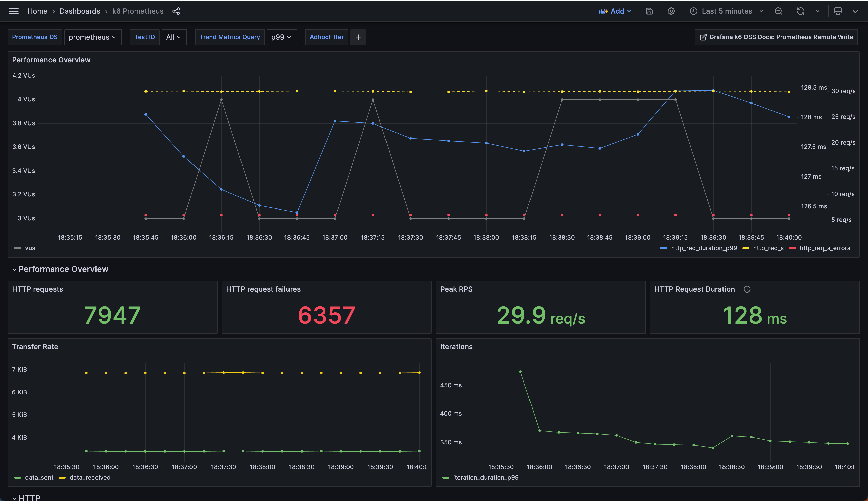The image size is (868, 501).
Task: Click the info icon on HTTP Request Duration panel
Action: 747,289
